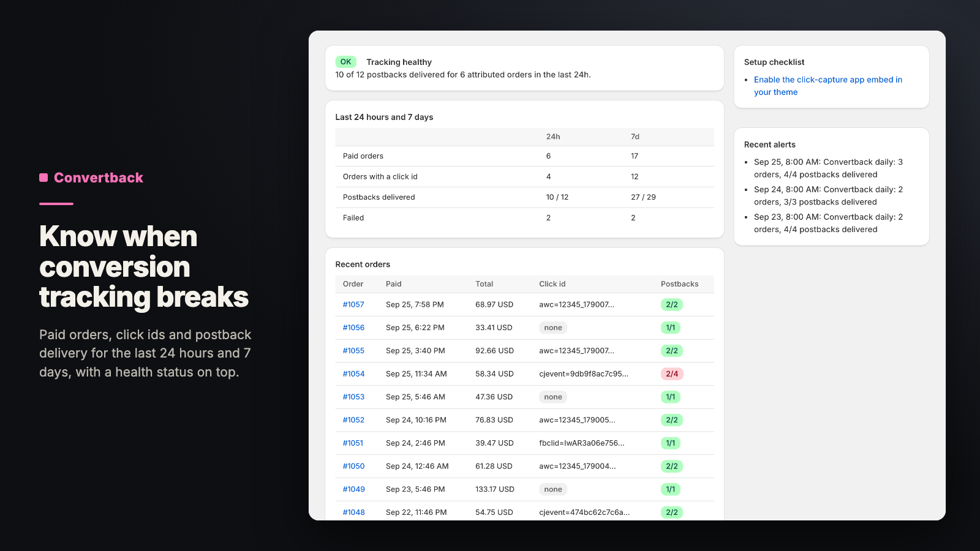Click the 'fbclid=IwAR3a06e756...' click id
The image size is (980, 551).
582,443
